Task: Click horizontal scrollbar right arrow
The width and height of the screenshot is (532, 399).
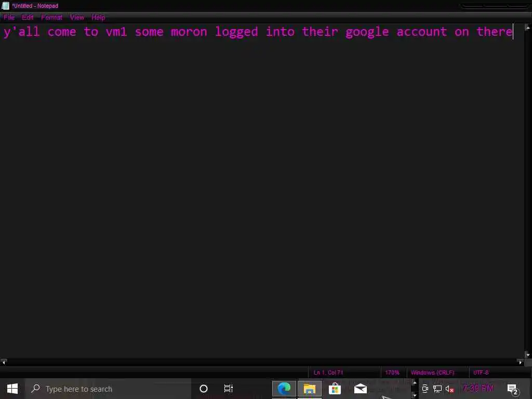Action: click(521, 362)
